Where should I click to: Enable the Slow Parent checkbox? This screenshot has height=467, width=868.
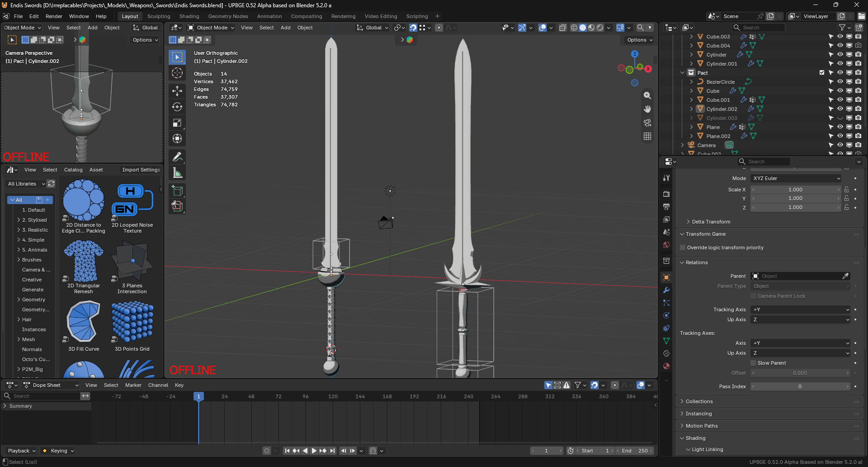(753, 363)
